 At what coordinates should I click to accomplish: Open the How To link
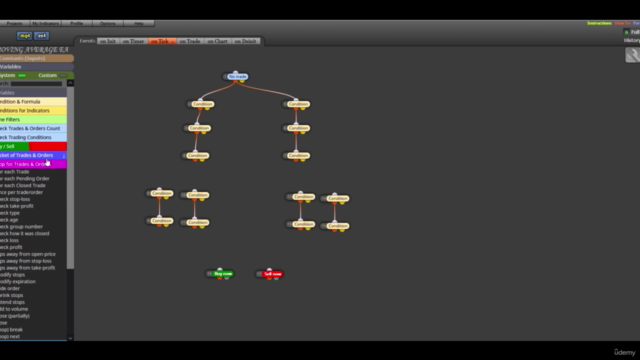(622, 23)
